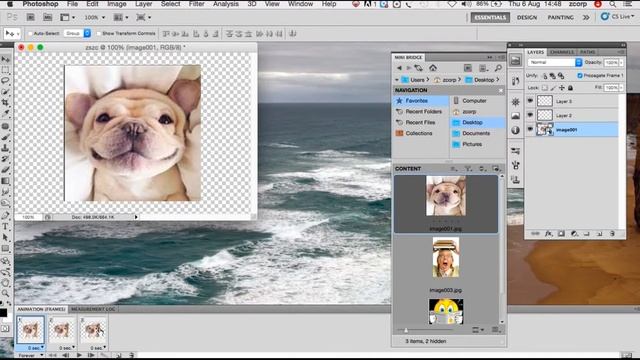Open the Window menu
The image size is (640, 360).
pyautogui.click(x=300, y=4)
